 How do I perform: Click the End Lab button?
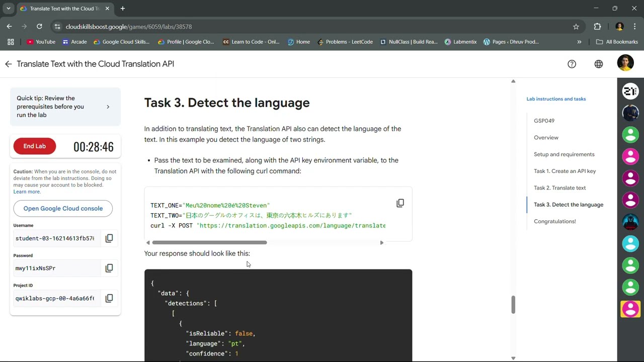35,146
